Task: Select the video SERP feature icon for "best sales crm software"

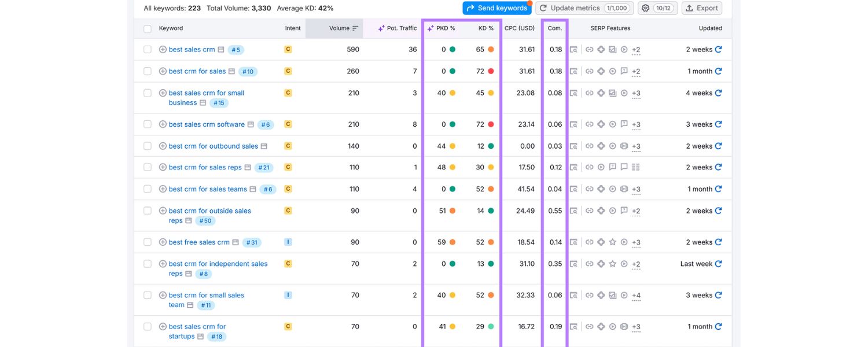Action: (x=613, y=124)
